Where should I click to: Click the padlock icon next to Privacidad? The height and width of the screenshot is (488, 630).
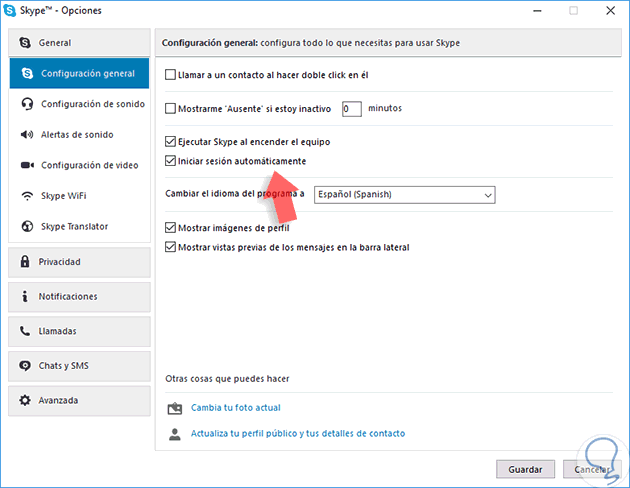[25, 262]
